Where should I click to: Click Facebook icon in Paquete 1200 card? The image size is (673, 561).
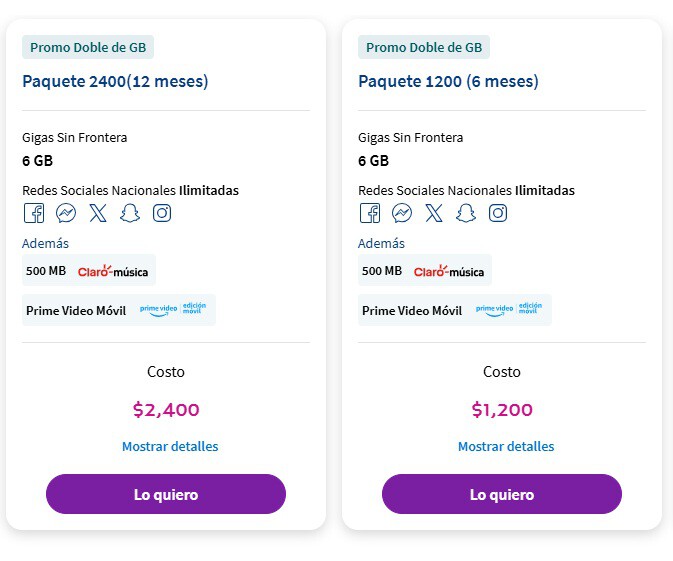369,213
